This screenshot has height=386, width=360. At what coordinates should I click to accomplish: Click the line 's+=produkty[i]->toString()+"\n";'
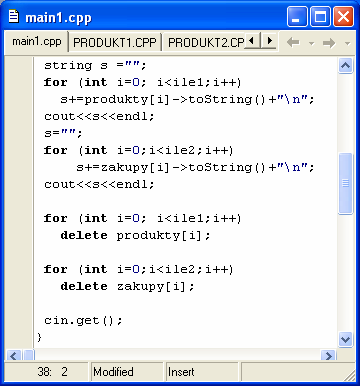187,99
